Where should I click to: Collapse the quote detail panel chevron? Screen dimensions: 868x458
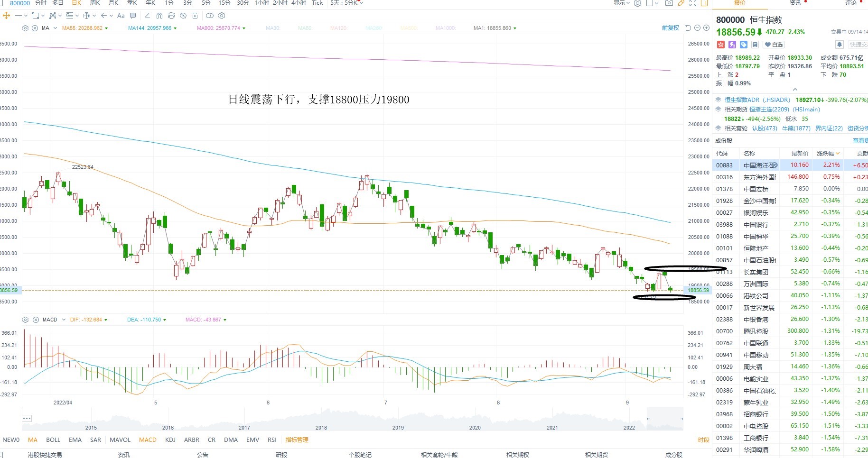pos(795,90)
